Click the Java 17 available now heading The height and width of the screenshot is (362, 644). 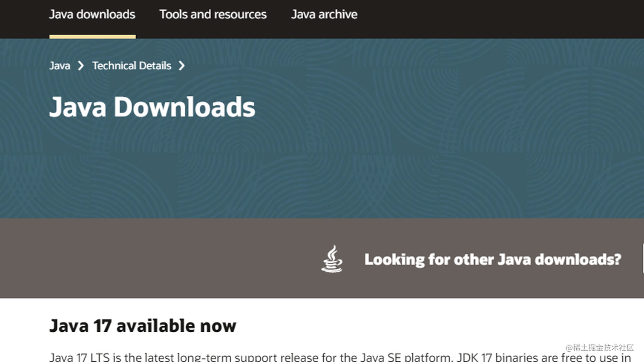pos(143,325)
